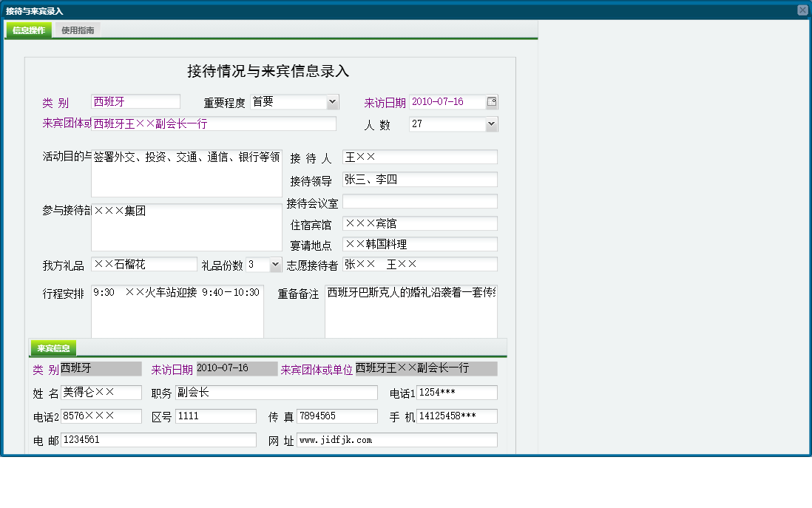The height and width of the screenshot is (508, 812).
Task: Click the 宴请地点 field showing ××韩国料理
Action: (x=419, y=244)
